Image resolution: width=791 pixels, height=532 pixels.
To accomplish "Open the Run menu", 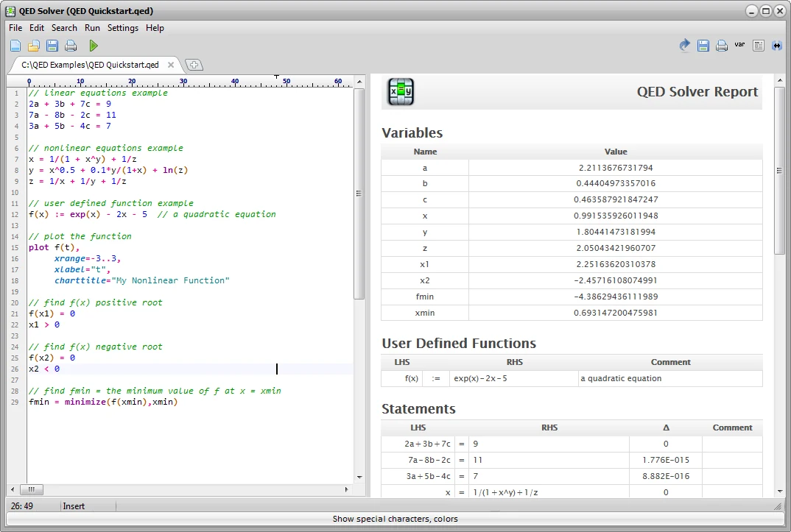I will point(92,28).
